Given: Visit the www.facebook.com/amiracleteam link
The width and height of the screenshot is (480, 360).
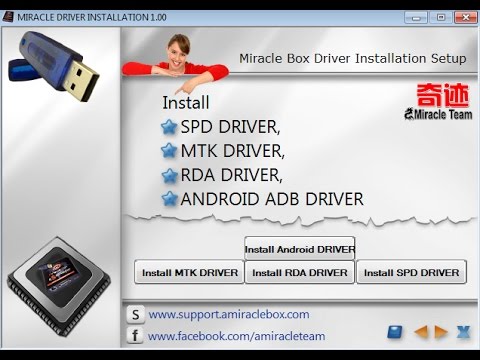Looking at the screenshot, I should (x=236, y=336).
